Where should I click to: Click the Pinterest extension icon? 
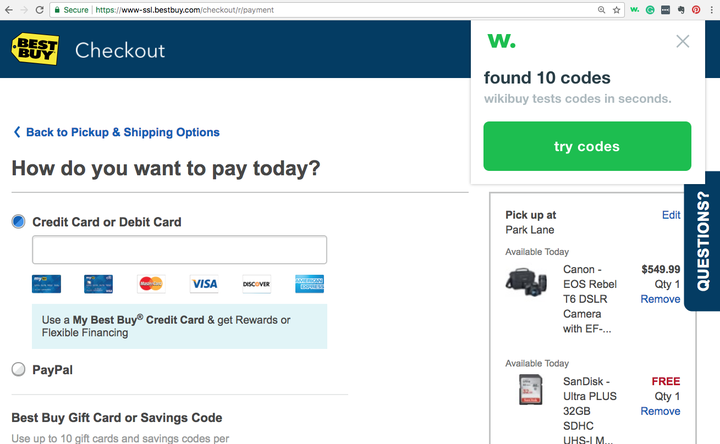click(x=696, y=9)
